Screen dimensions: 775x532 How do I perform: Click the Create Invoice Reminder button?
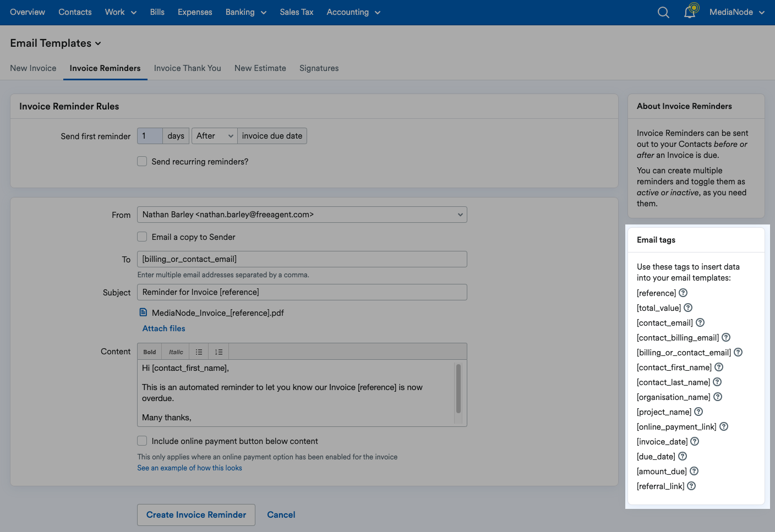point(196,515)
